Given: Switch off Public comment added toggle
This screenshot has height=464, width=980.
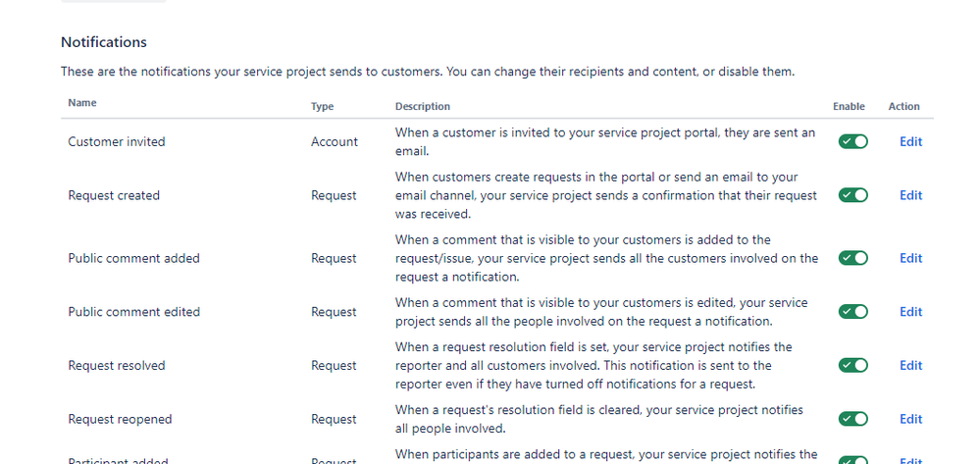Looking at the screenshot, I should tap(852, 258).
